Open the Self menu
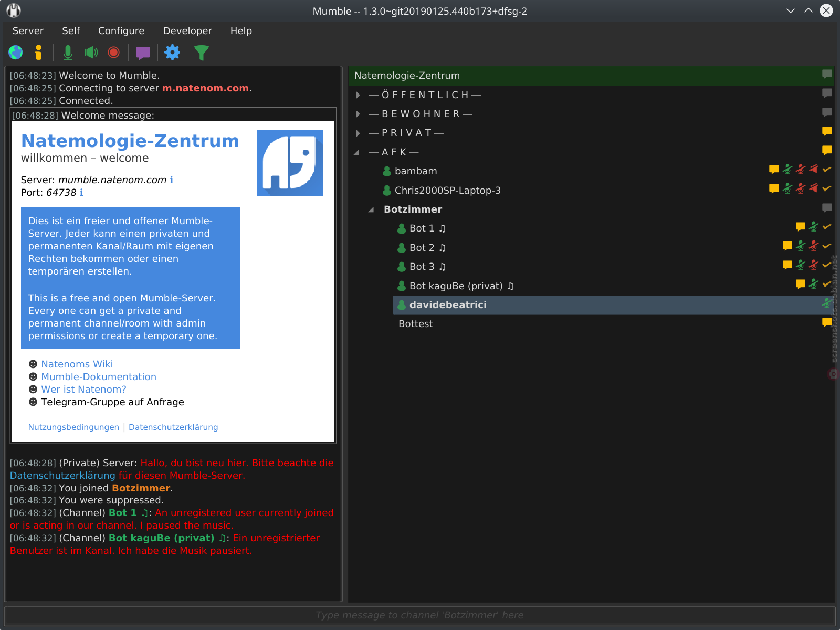The width and height of the screenshot is (840, 630). point(71,31)
